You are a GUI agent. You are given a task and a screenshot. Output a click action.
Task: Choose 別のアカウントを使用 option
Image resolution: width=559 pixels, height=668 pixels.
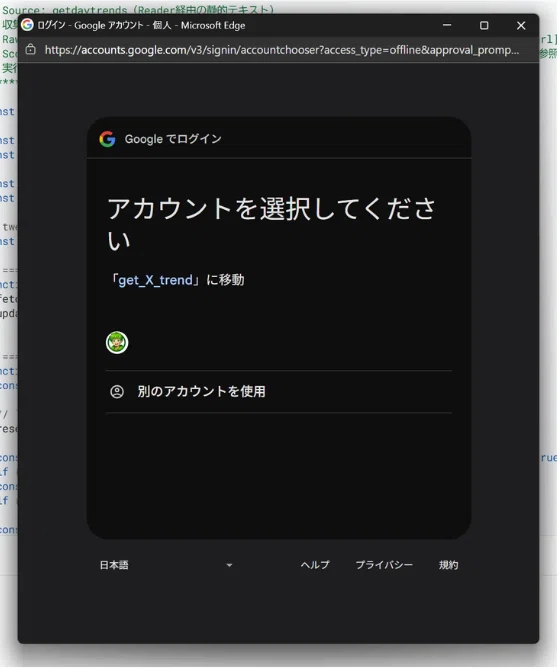coord(279,392)
